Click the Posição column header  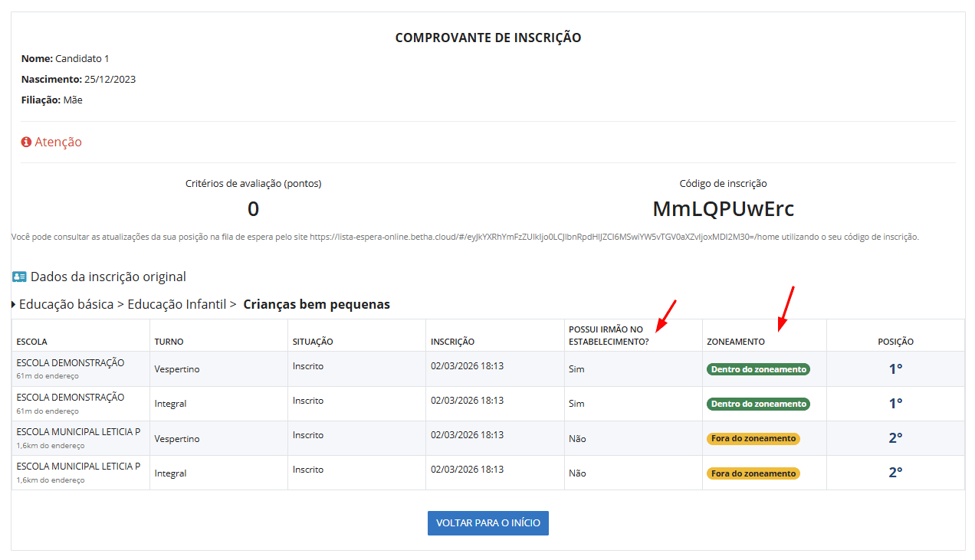(895, 342)
